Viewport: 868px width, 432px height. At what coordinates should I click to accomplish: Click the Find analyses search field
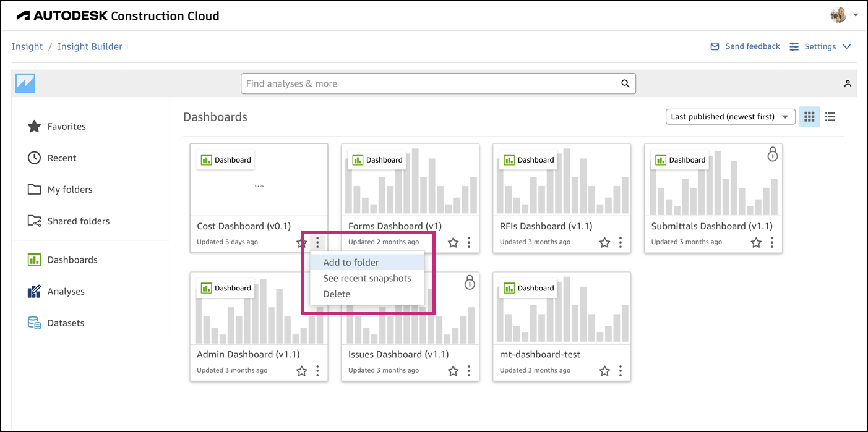(x=427, y=83)
